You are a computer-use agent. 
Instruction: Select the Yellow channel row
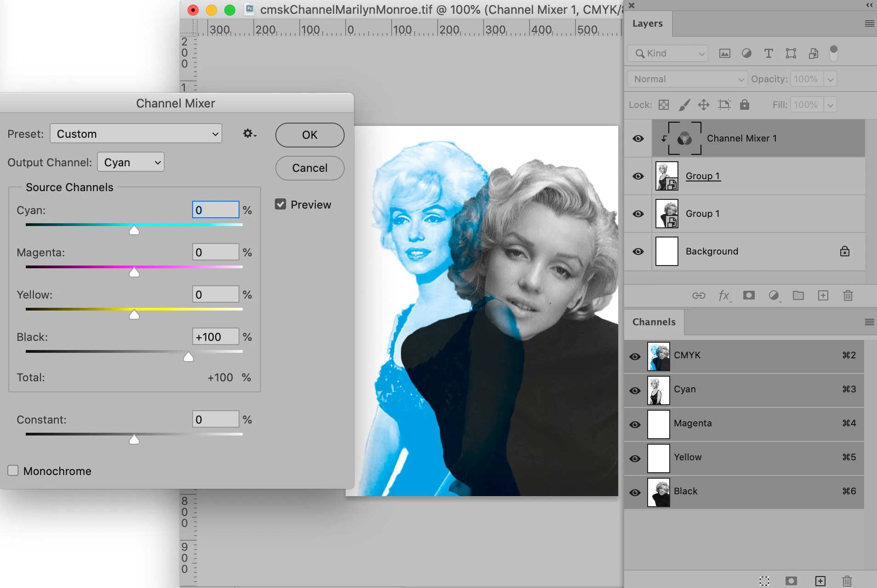click(x=744, y=458)
